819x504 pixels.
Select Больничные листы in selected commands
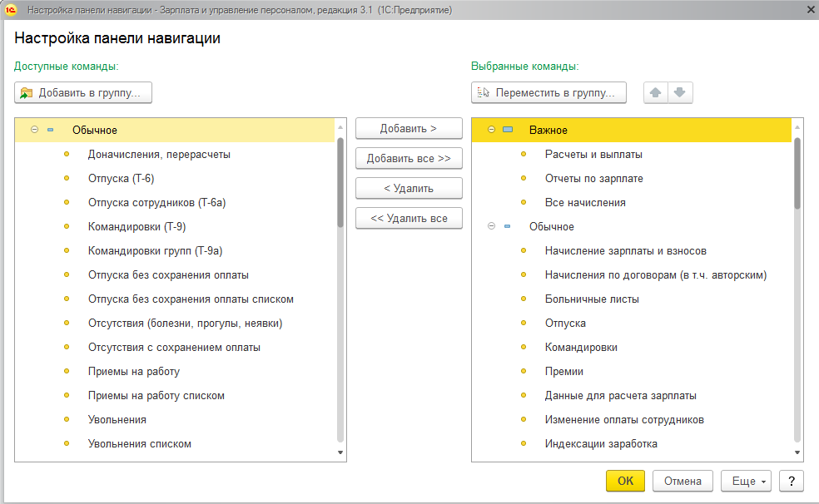click(592, 299)
